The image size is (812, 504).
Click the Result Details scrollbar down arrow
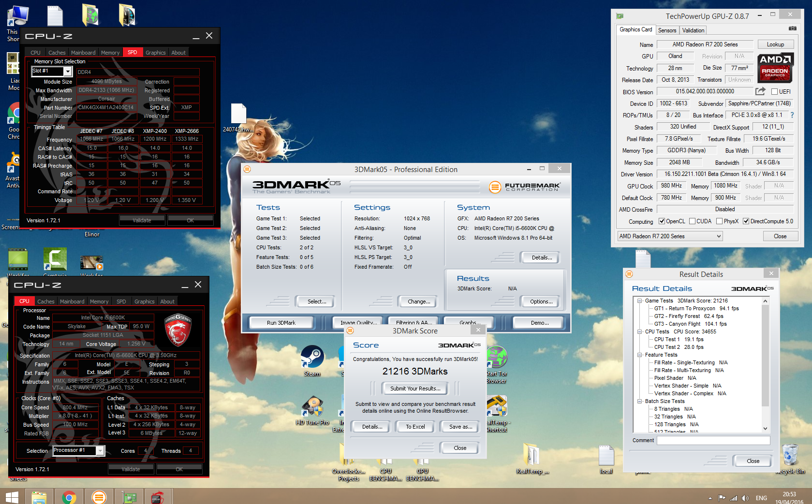pos(765,429)
